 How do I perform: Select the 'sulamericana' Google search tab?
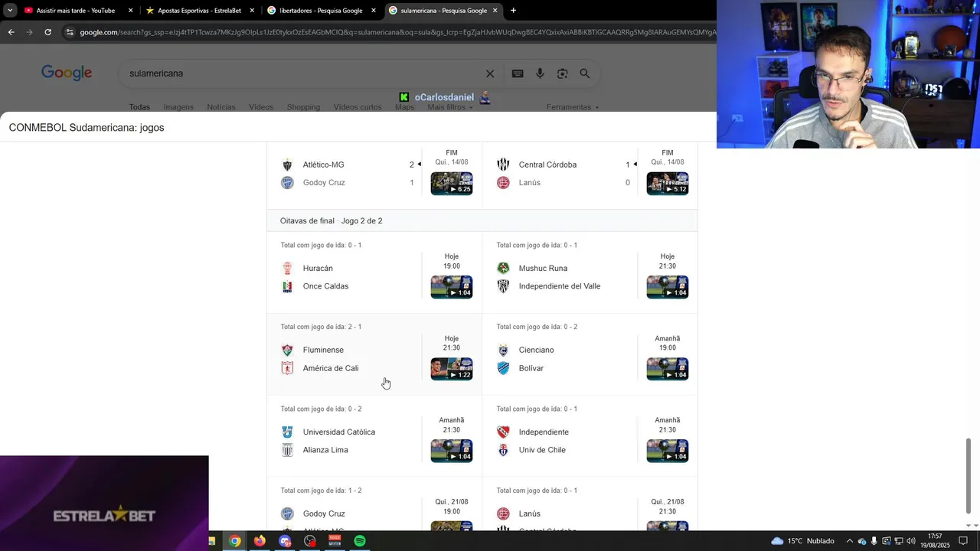coord(443,11)
